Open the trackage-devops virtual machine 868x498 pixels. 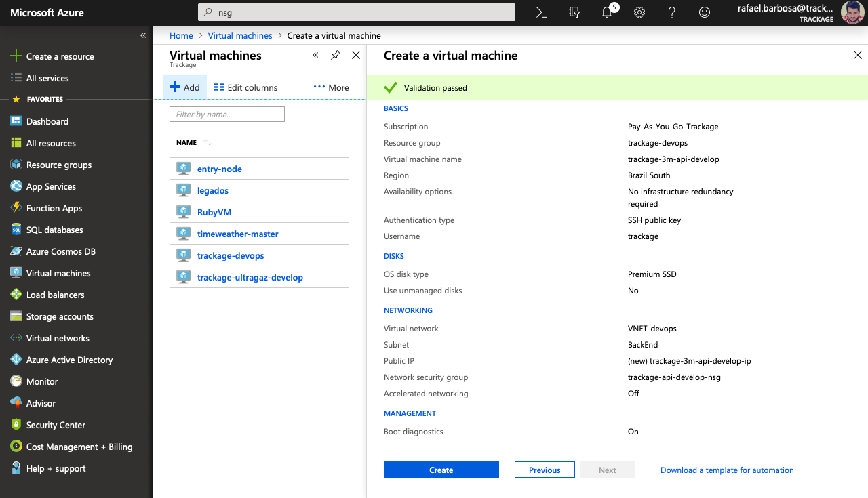tap(231, 255)
